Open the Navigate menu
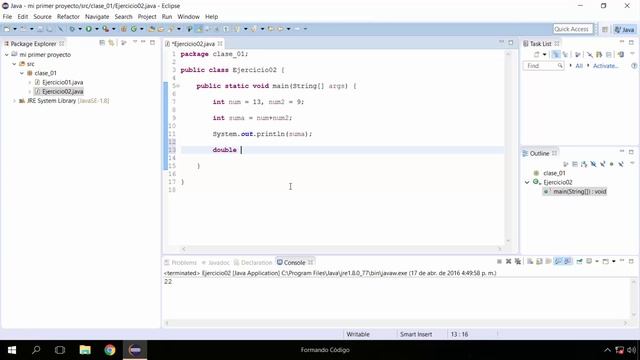 tap(97, 17)
